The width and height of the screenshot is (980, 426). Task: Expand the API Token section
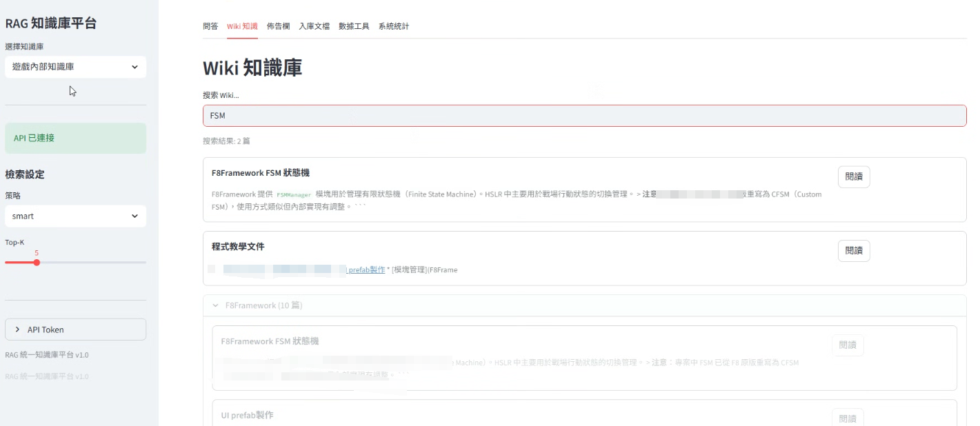click(75, 329)
